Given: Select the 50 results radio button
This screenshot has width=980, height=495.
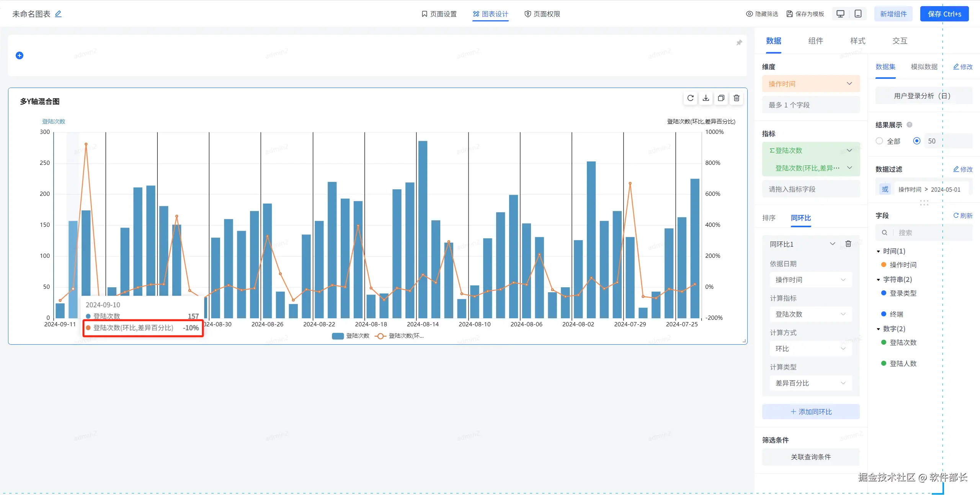Looking at the screenshot, I should click(x=917, y=141).
